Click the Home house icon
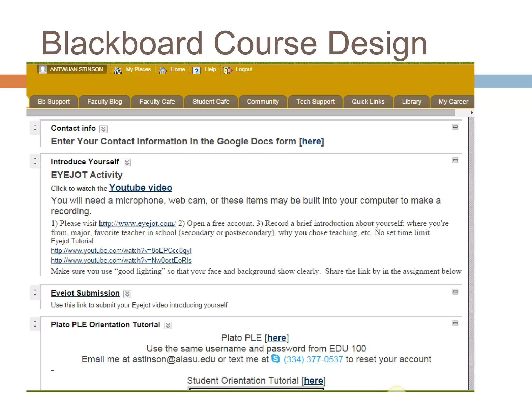 tap(163, 70)
